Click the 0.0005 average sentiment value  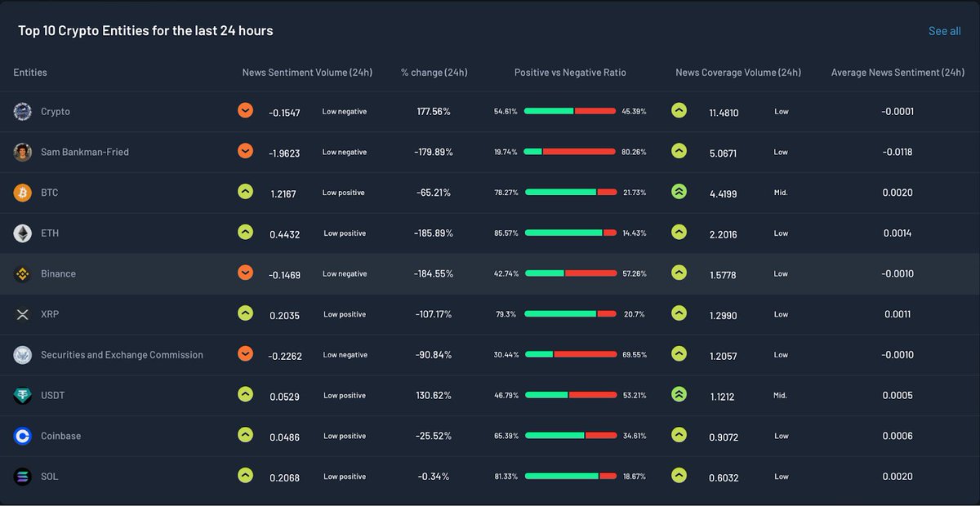coord(898,395)
